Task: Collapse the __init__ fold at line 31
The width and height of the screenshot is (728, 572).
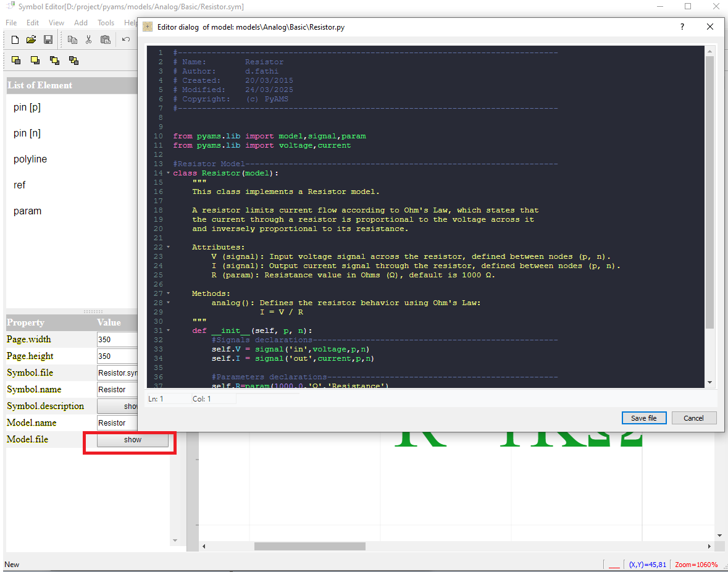Action: pyautogui.click(x=168, y=330)
